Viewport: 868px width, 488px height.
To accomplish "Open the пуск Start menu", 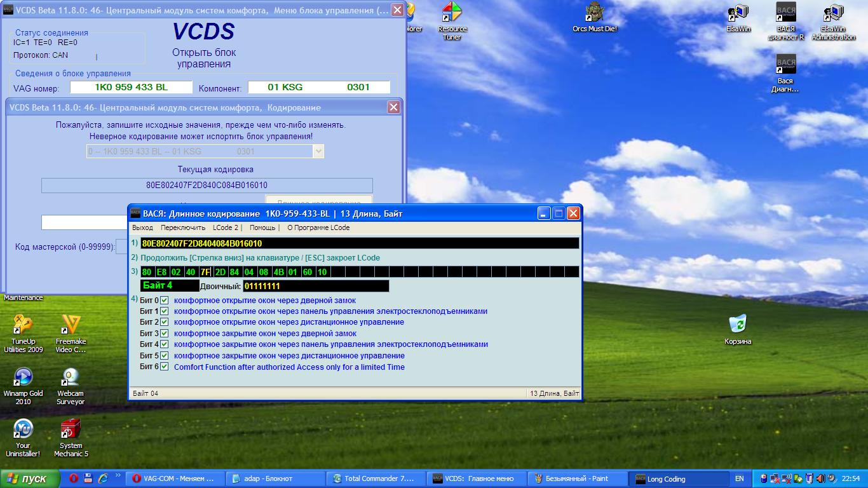I will pyautogui.click(x=30, y=478).
